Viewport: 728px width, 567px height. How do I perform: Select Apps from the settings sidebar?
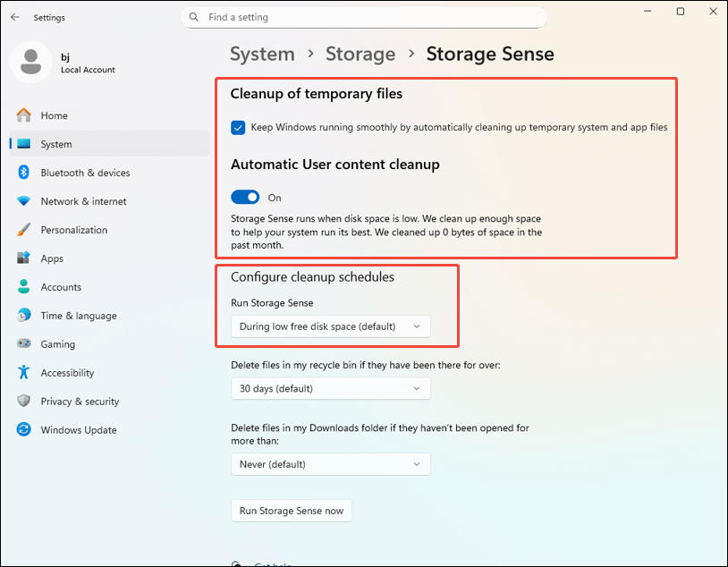tap(52, 258)
